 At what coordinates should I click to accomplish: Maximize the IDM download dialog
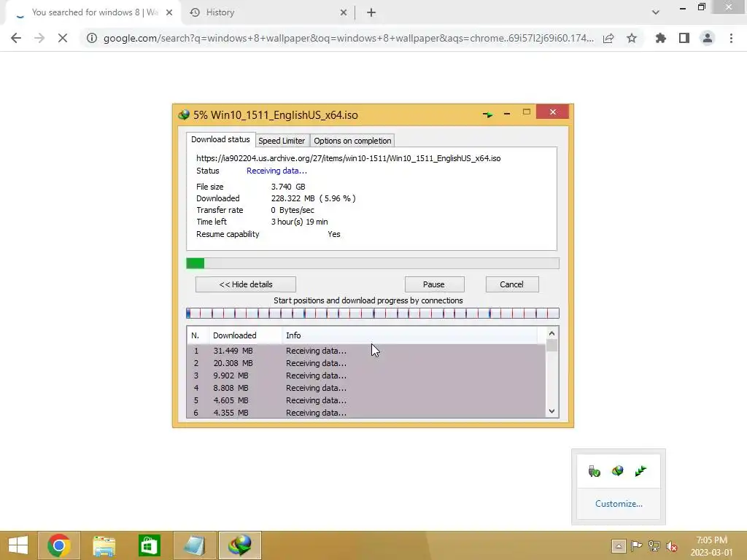(527, 112)
